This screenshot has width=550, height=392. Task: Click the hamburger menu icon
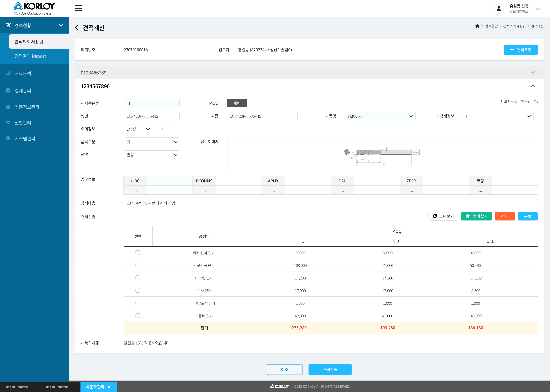(78, 8)
